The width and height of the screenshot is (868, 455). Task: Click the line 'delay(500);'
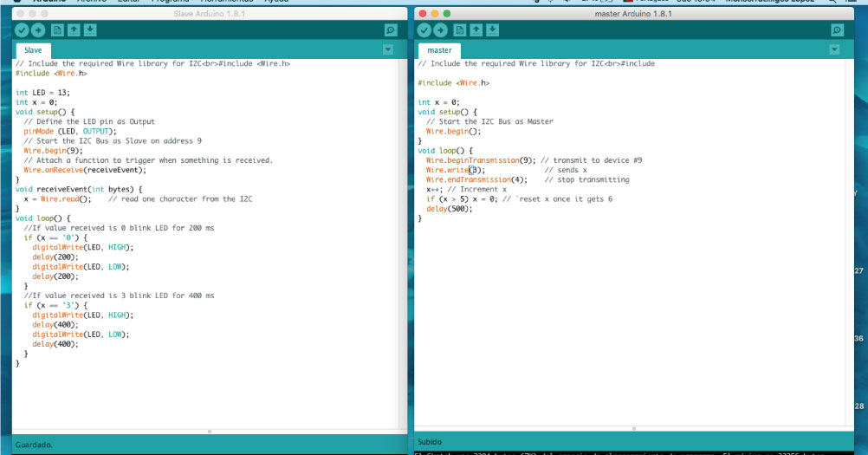point(449,209)
